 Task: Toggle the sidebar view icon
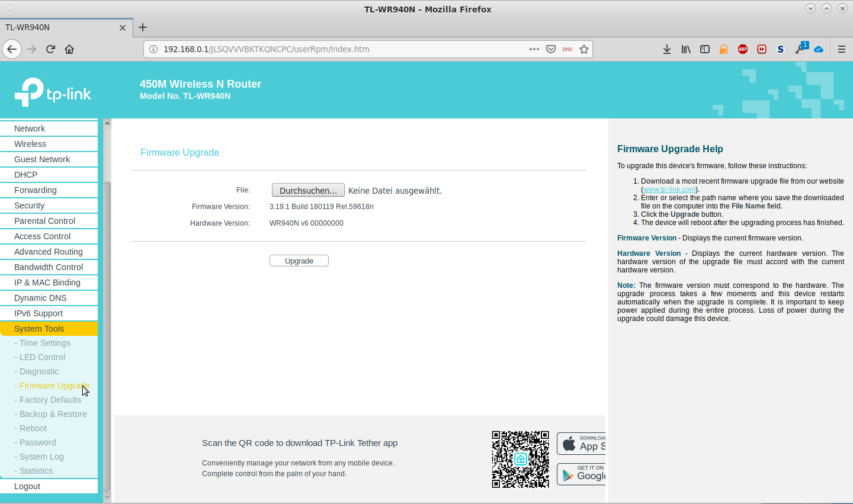point(704,49)
